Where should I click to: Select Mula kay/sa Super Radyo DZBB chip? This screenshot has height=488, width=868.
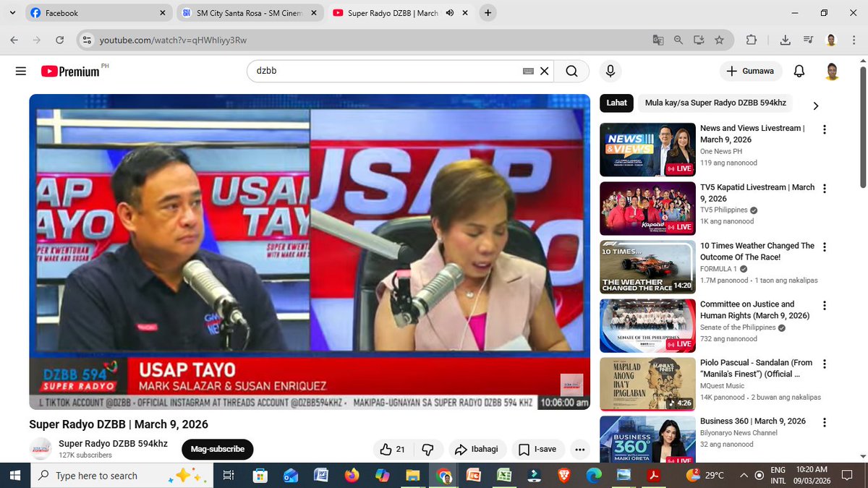point(715,103)
